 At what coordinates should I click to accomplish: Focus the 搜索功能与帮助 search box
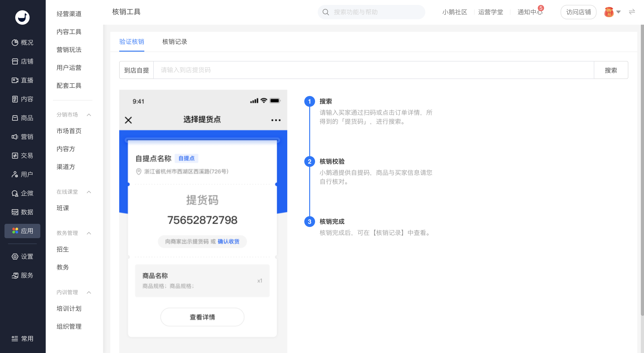point(371,12)
